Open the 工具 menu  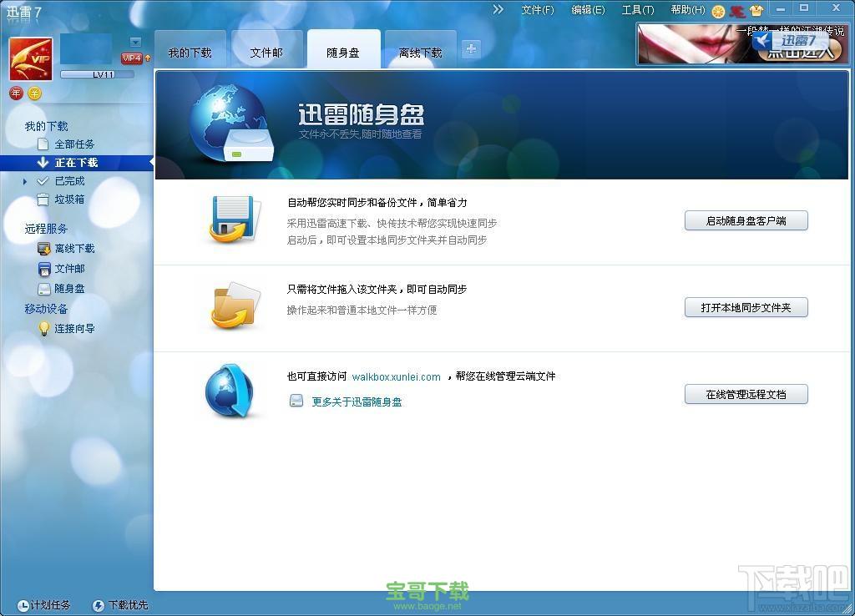638,10
